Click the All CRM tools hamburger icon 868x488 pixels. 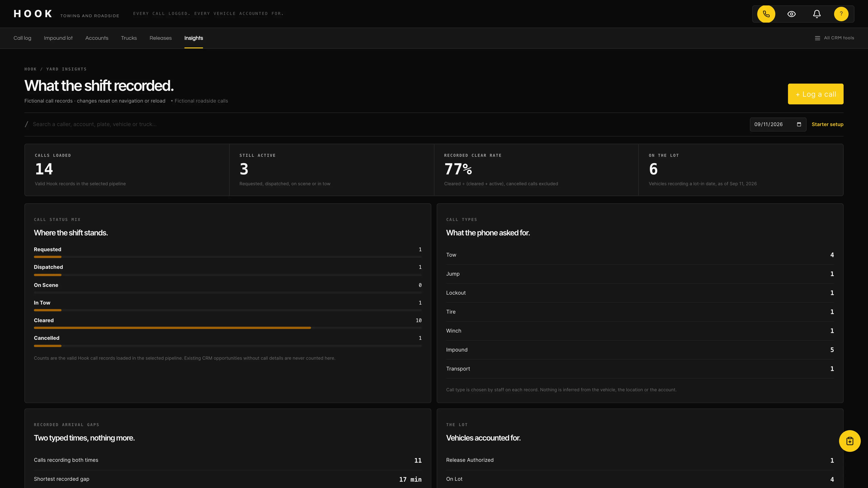pyautogui.click(x=817, y=38)
